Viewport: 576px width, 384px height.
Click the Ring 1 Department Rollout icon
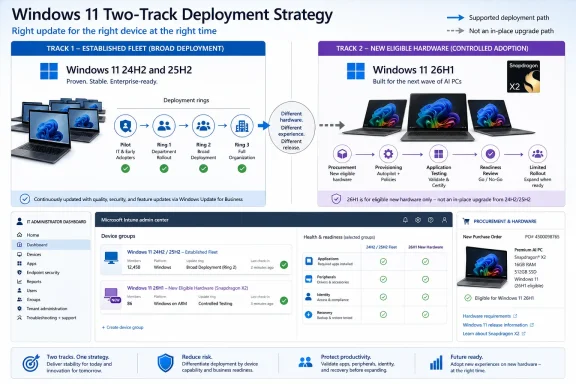[164, 126]
